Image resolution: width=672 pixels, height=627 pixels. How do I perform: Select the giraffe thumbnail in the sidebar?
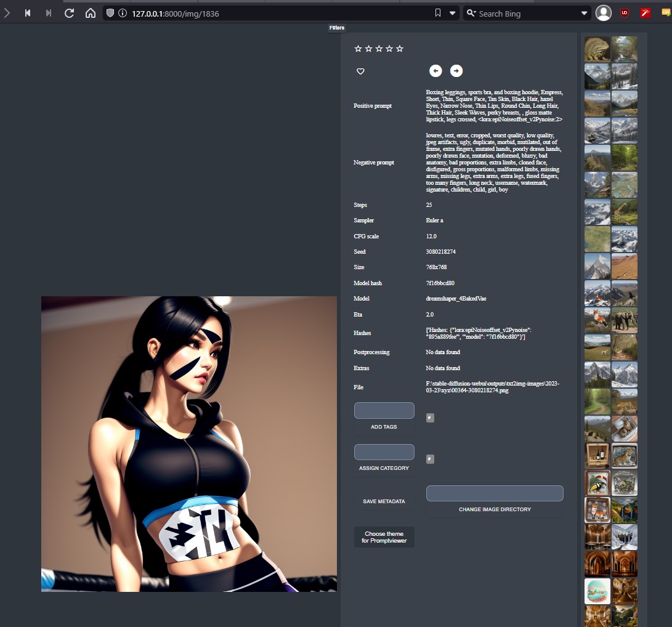tap(625, 211)
